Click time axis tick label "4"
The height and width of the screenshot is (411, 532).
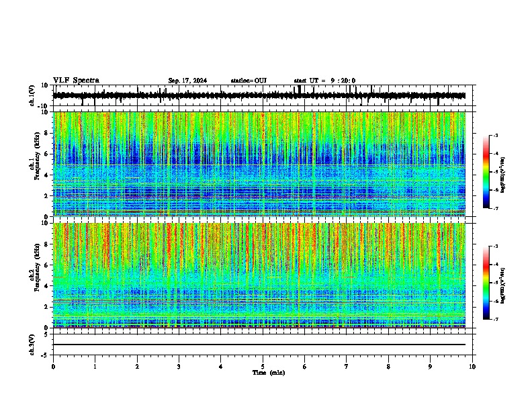tap(221, 367)
